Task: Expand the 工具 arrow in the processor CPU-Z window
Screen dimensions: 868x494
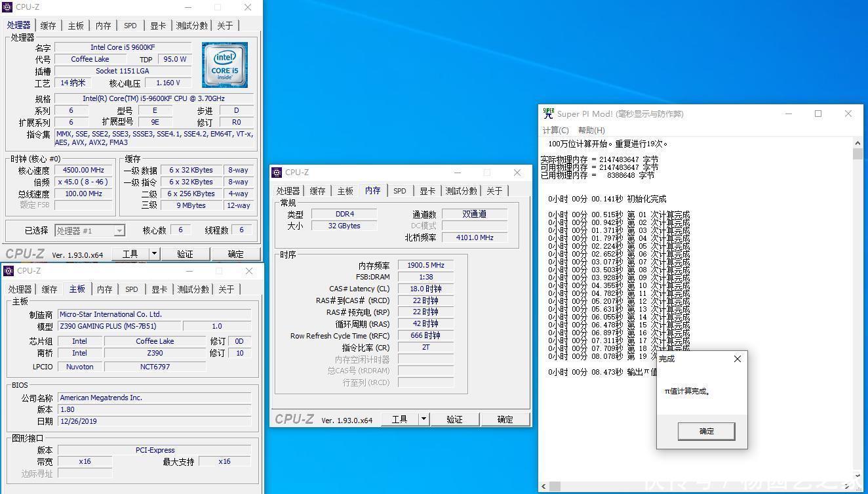Action: [154, 254]
